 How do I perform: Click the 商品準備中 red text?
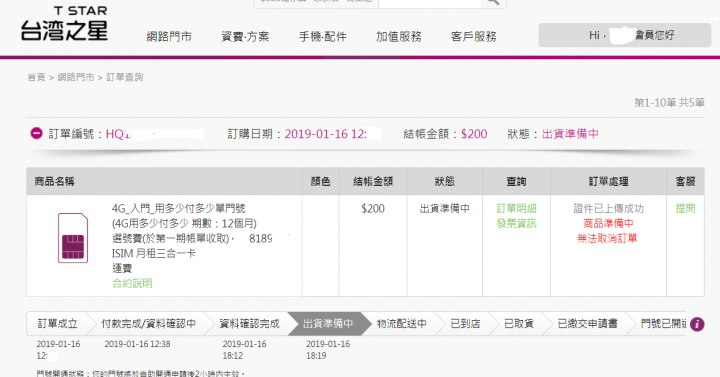click(608, 224)
